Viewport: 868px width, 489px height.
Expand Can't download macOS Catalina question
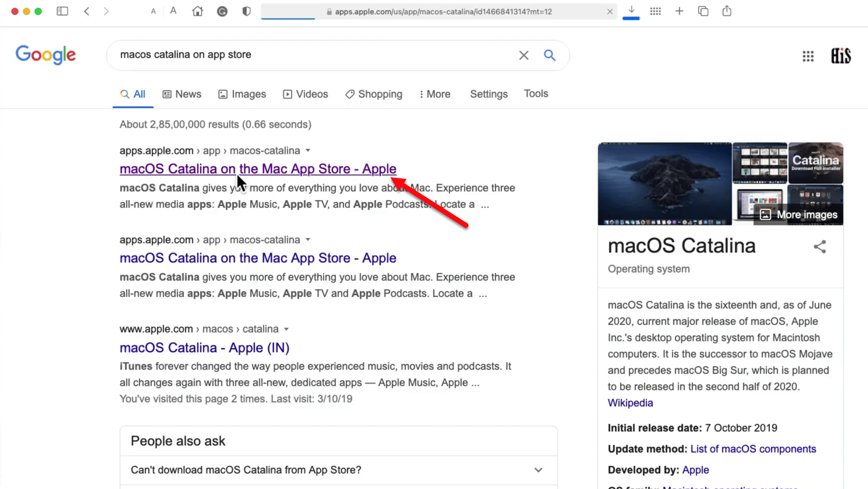[338, 470]
